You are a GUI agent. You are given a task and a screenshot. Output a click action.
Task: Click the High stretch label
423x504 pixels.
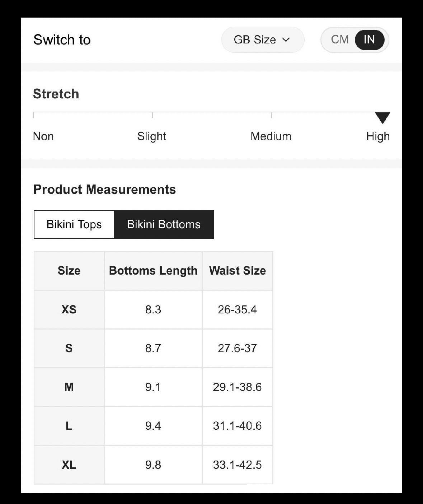point(378,136)
